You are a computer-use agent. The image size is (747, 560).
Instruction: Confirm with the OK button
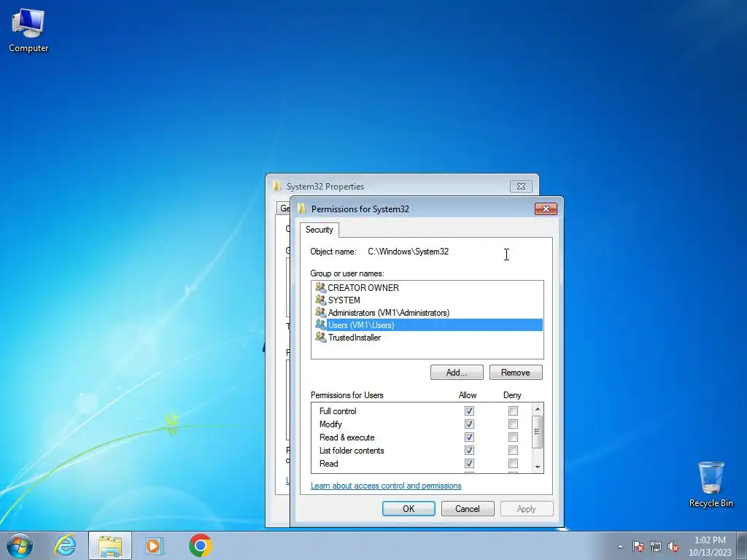(x=409, y=508)
